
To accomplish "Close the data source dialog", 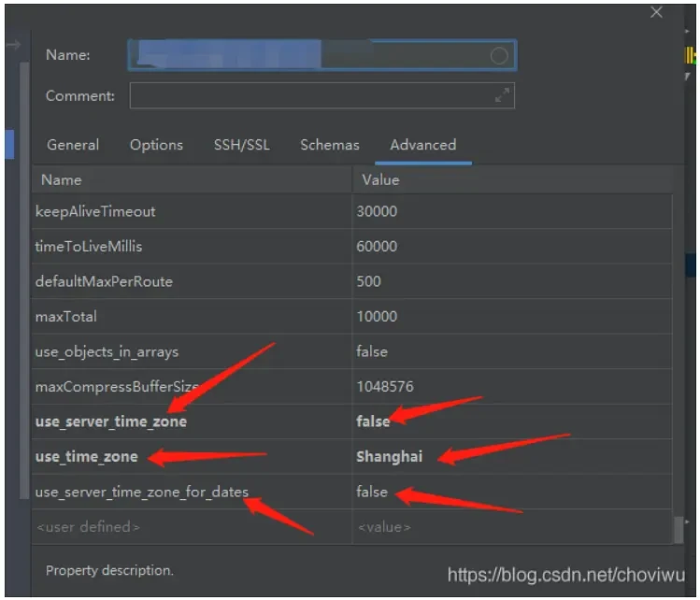I will 656,12.
